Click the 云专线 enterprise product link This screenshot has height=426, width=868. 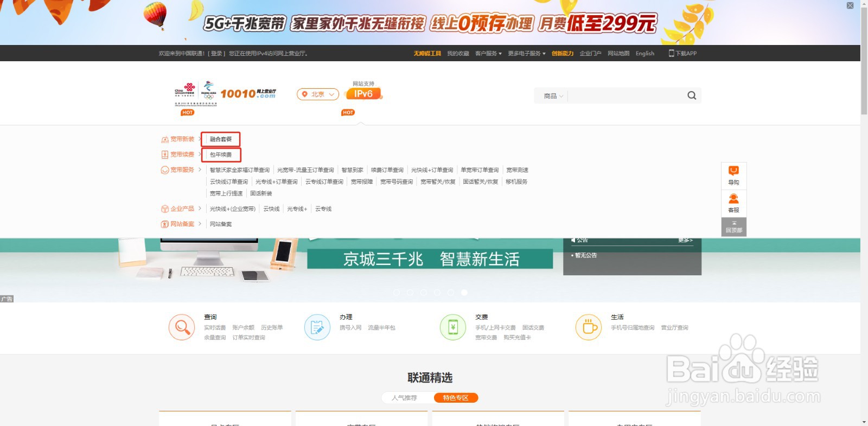pos(323,209)
